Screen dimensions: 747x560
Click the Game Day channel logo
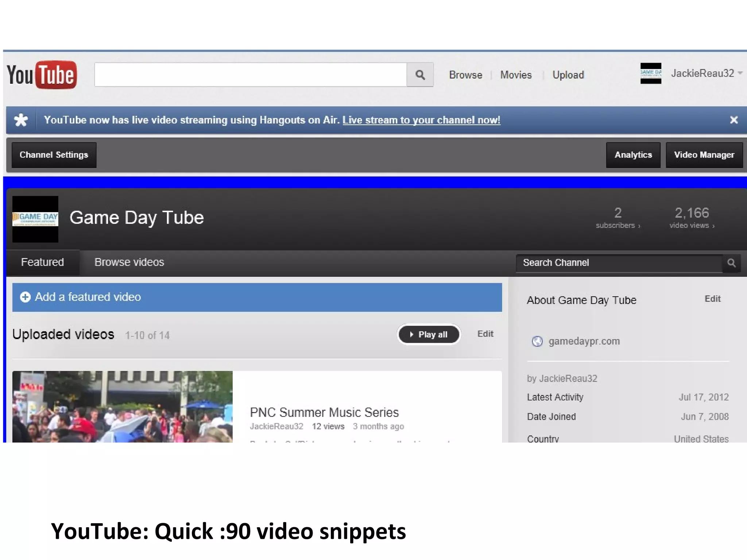(x=35, y=219)
